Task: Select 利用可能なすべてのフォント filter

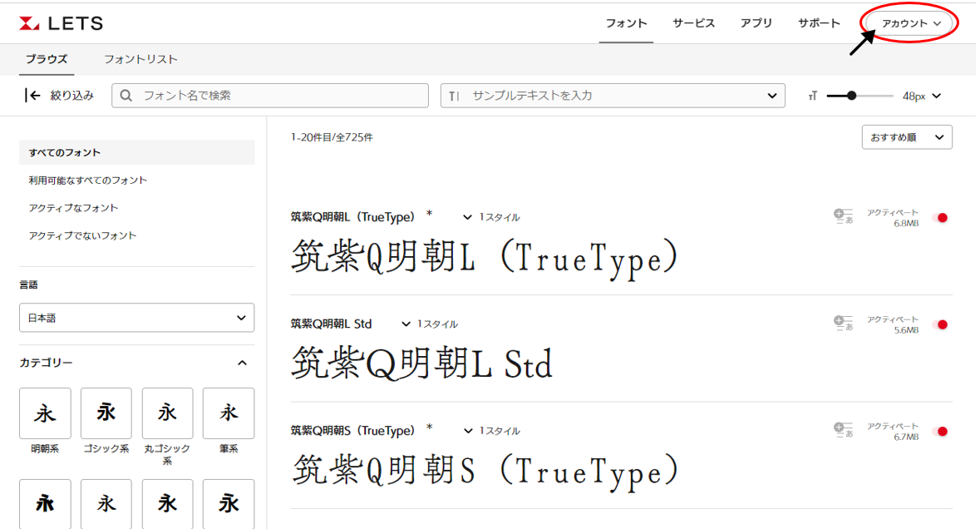Action: [x=87, y=180]
